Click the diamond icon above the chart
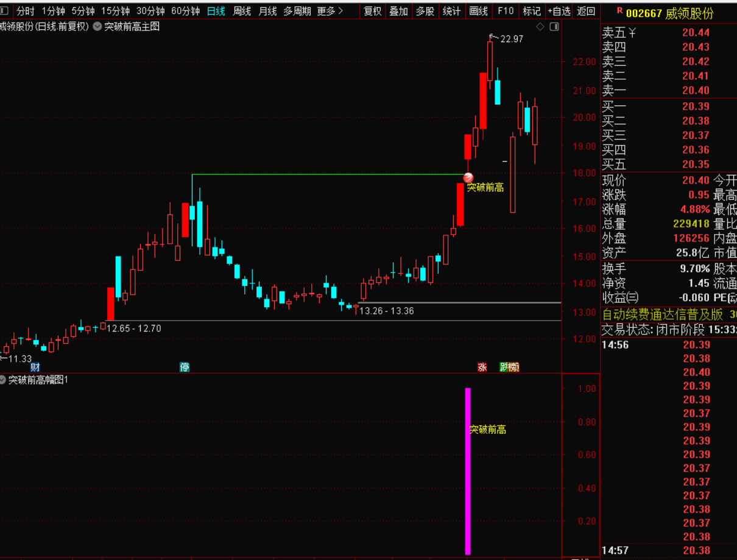Image resolution: width=737 pixels, height=560 pixels. [x=540, y=27]
